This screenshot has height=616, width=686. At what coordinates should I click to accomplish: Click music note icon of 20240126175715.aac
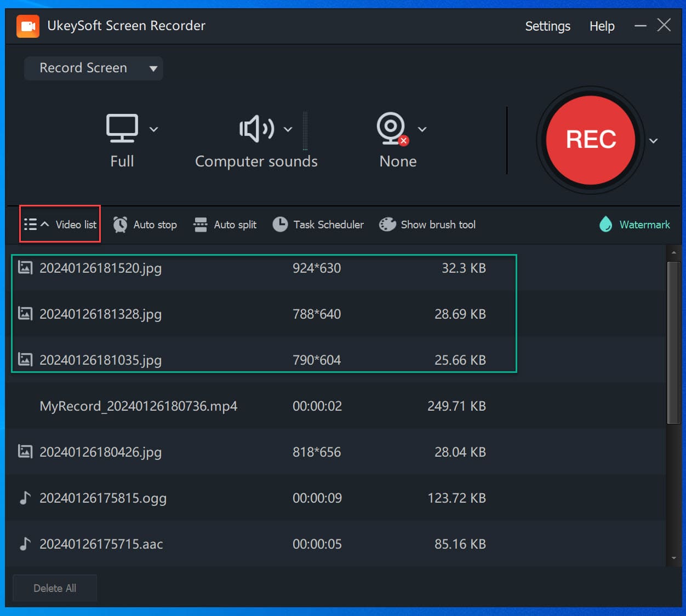click(x=25, y=543)
